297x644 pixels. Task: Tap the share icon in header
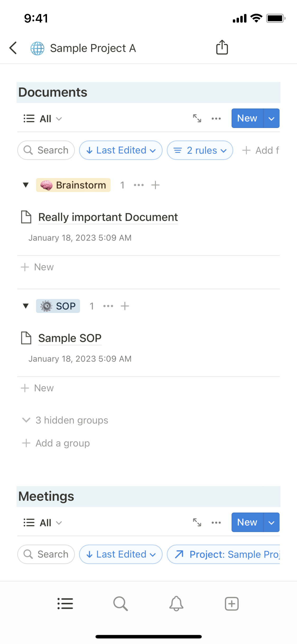[x=222, y=48]
